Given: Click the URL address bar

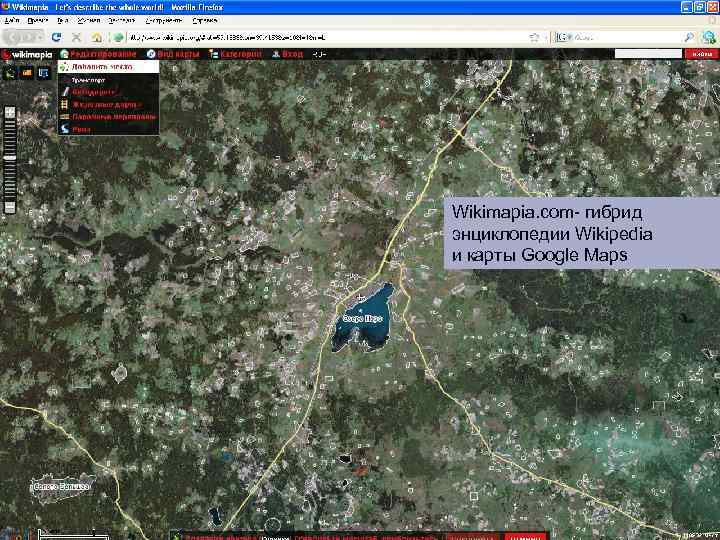Looking at the screenshot, I should (326, 37).
